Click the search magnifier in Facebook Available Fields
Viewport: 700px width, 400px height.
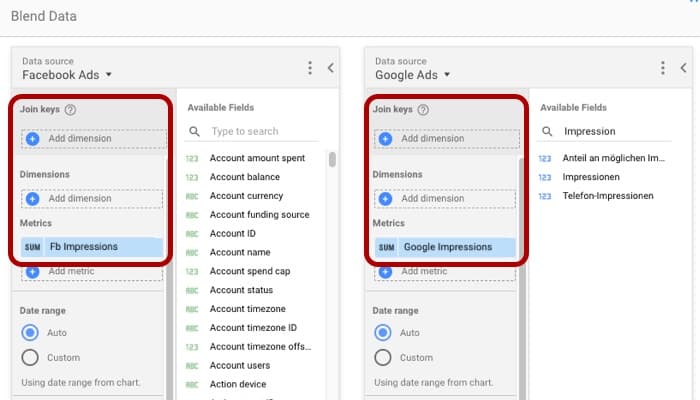coord(194,131)
